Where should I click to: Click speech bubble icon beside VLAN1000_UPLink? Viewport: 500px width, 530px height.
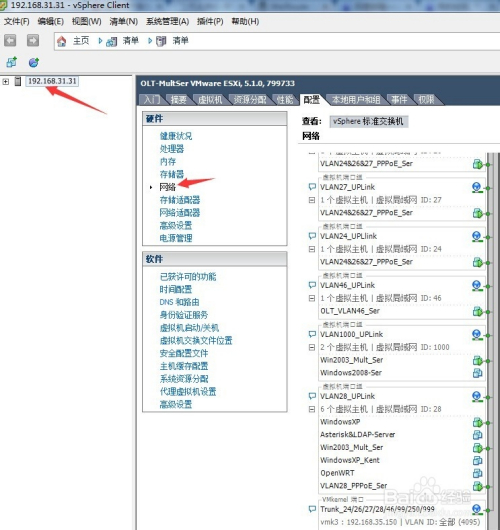click(x=312, y=334)
